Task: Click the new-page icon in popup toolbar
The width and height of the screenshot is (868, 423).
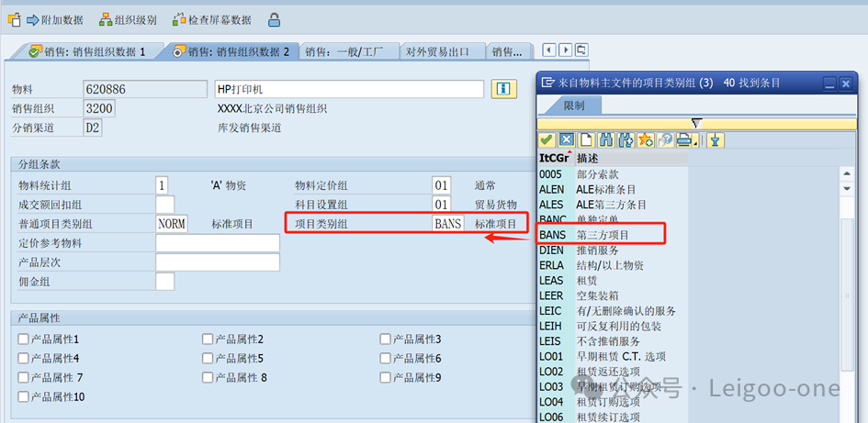Action: (586, 139)
